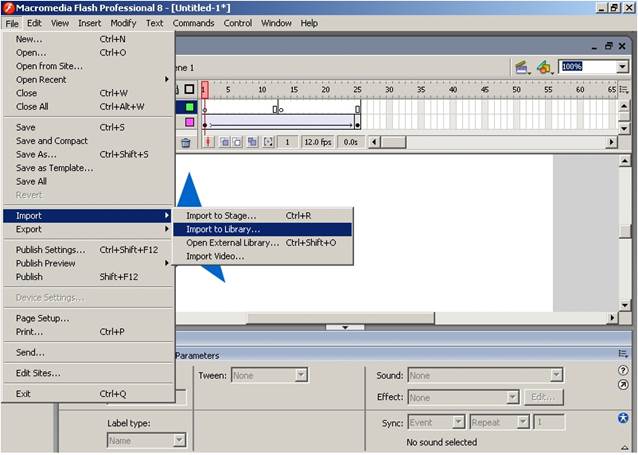Open the timeline panel options menu icon

(x=624, y=89)
